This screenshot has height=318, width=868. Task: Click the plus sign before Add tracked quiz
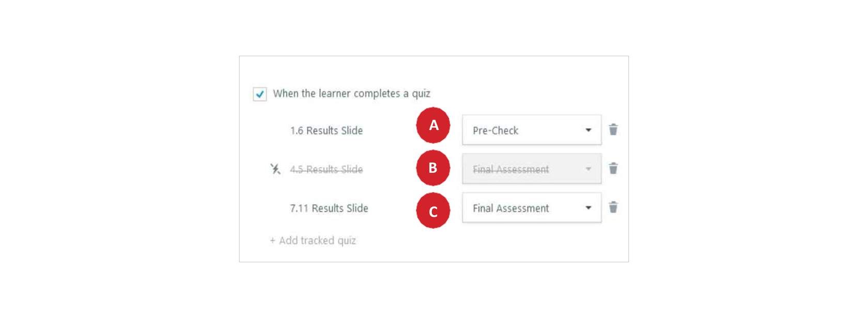272,241
